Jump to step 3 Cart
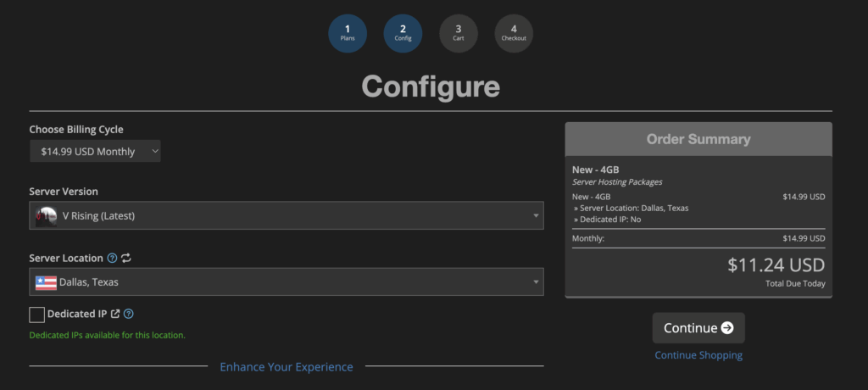The height and width of the screenshot is (390, 868). point(458,33)
